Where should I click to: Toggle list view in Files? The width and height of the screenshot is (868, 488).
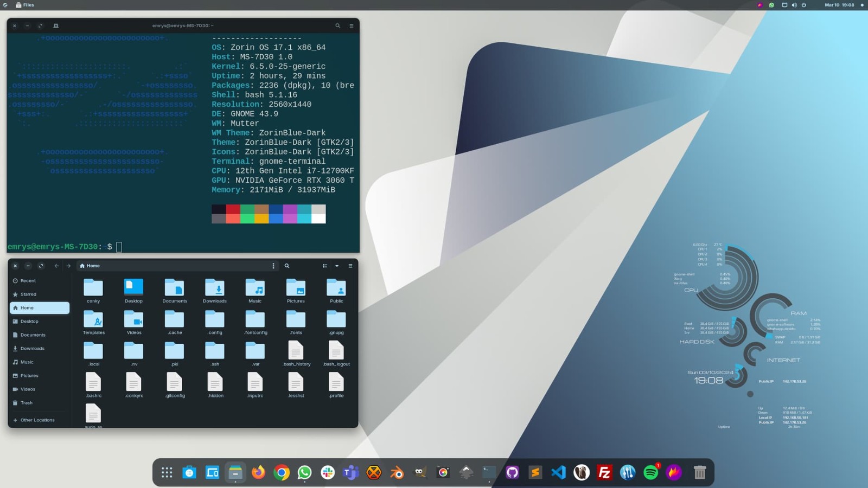pos(325,266)
